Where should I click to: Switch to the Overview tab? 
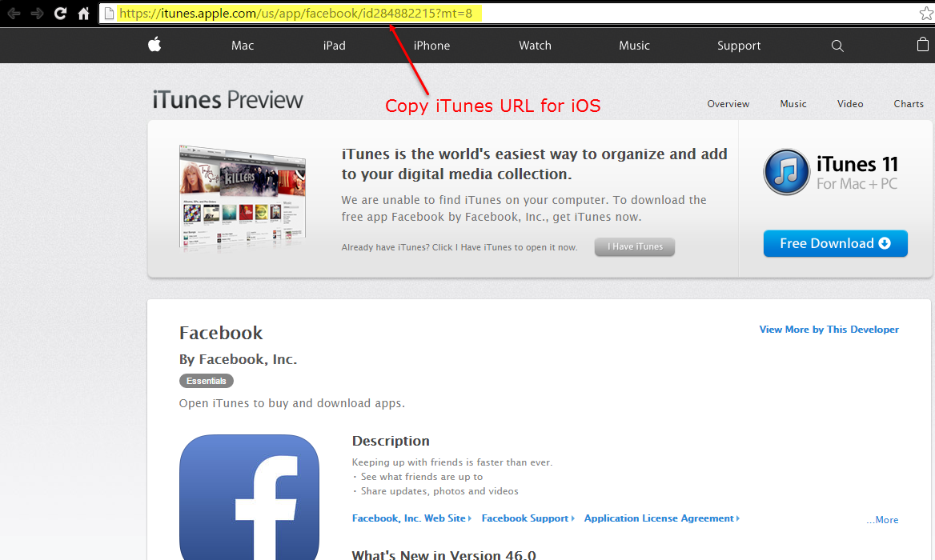coord(728,104)
